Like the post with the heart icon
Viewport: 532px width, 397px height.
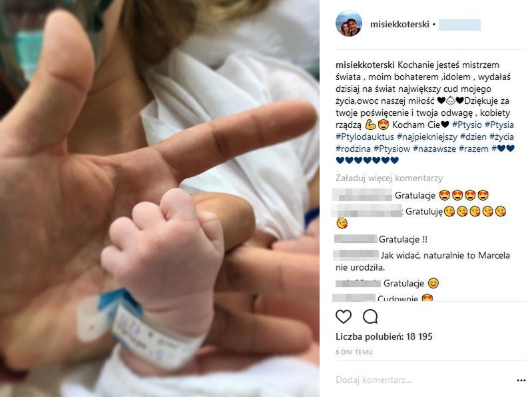point(343,316)
